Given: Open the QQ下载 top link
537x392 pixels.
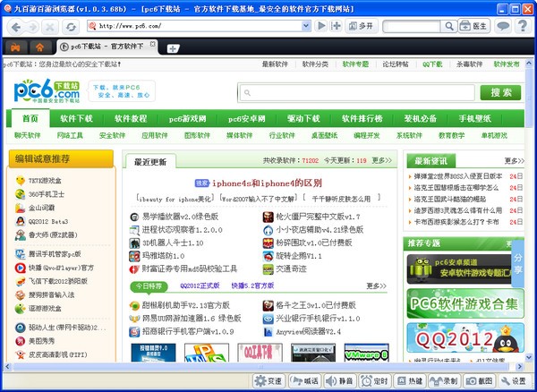Looking at the screenshot, I should click(432, 64).
